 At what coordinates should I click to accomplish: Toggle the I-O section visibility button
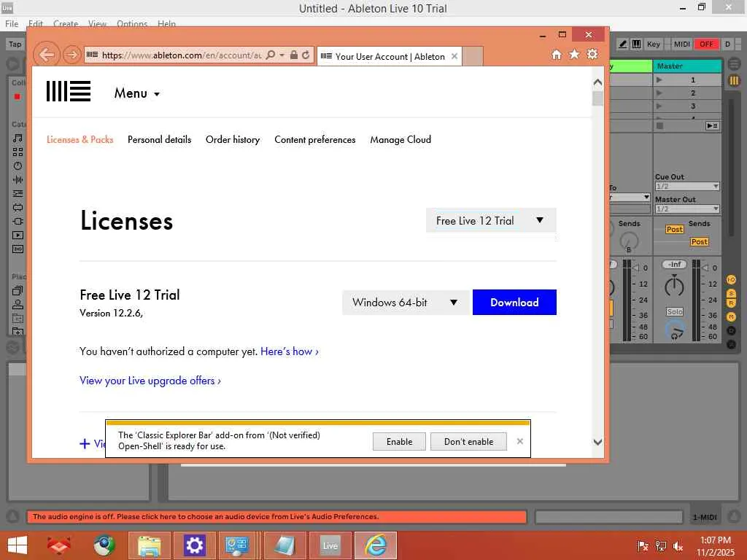click(731, 279)
